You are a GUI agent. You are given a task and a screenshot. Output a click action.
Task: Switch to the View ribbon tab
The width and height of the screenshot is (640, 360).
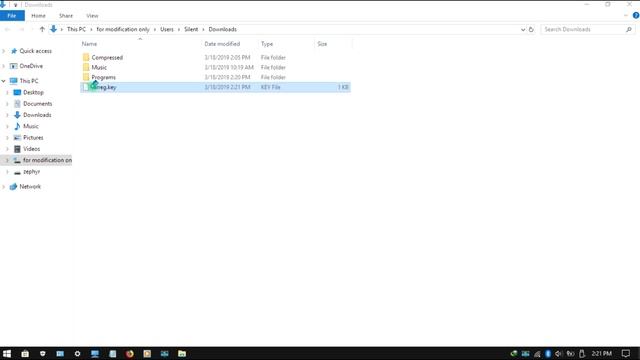coord(92,16)
